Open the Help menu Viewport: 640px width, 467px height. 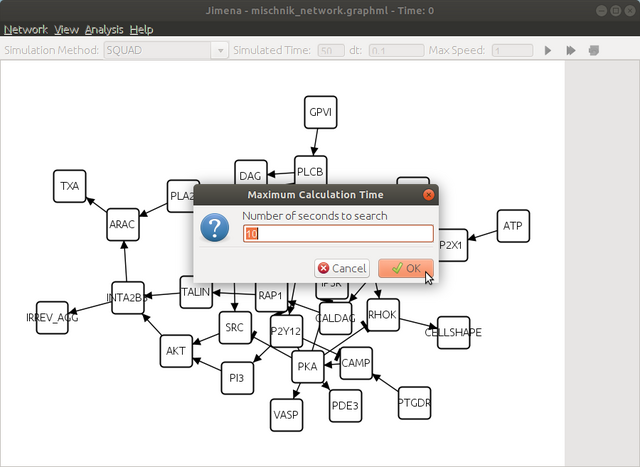click(x=142, y=30)
